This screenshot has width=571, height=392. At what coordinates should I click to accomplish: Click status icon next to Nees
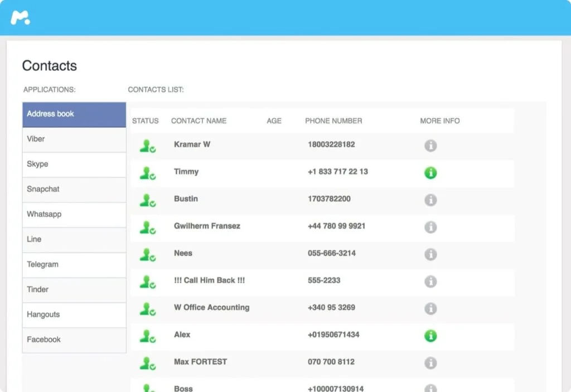pos(147,254)
